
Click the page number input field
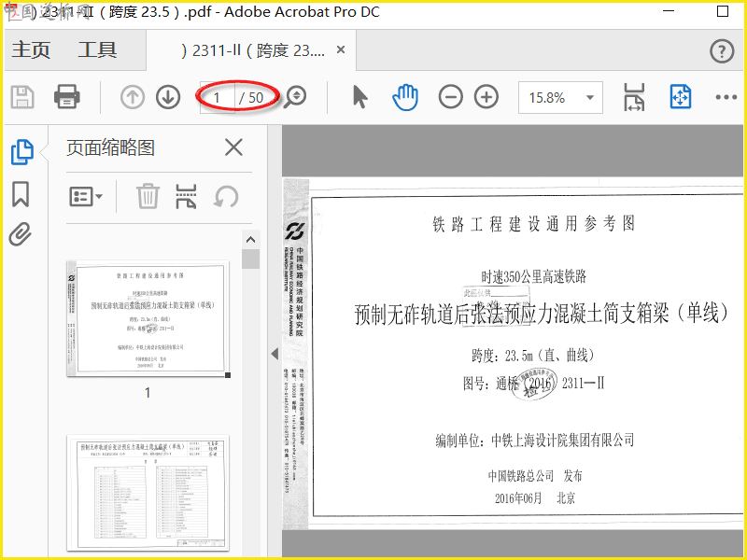[218, 98]
